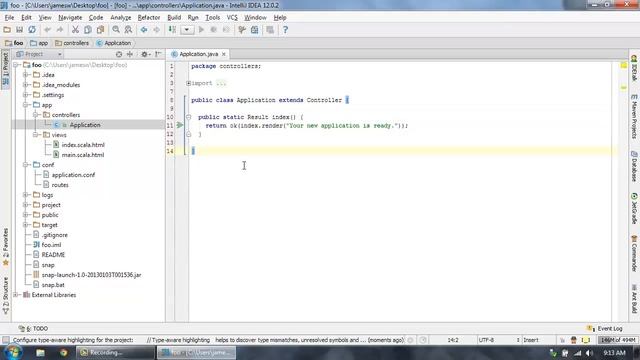Image resolution: width=640 pixels, height=360 pixels.
Task: Select the README file
Action: pyautogui.click(x=53, y=255)
